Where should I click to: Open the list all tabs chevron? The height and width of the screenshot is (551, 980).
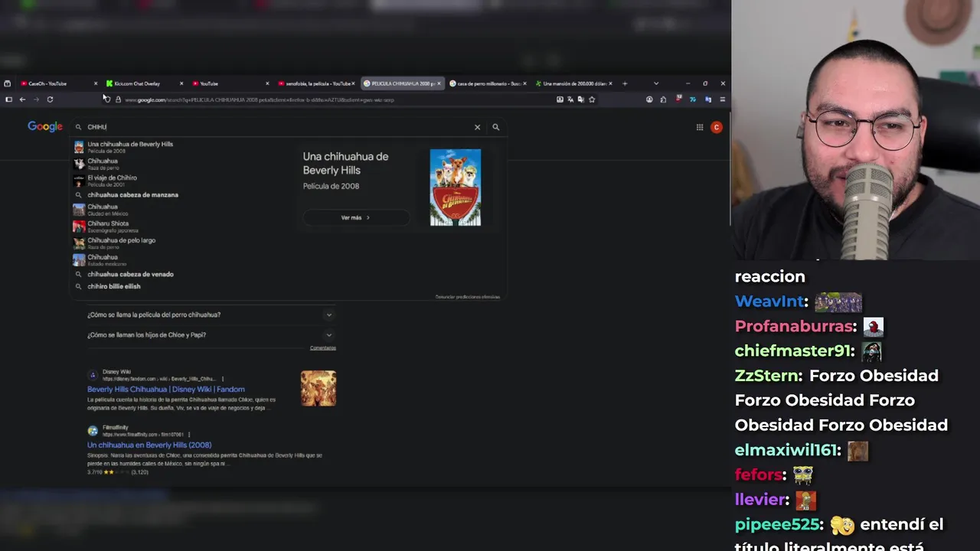656,83
